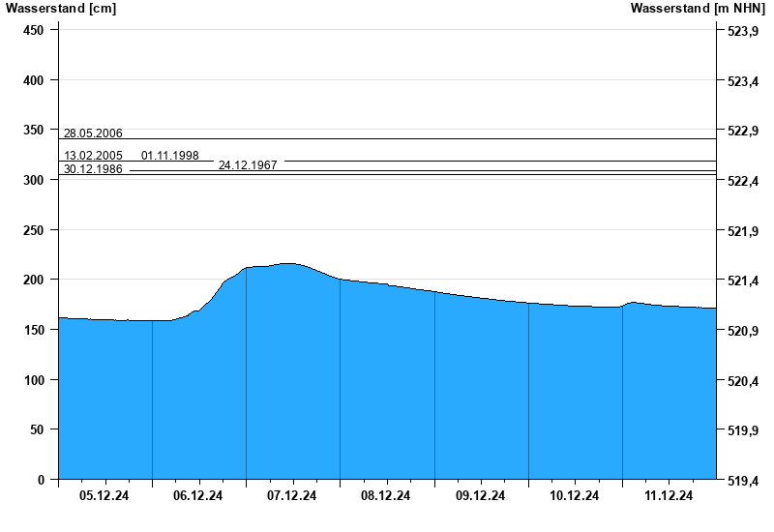
Task: Click the 523,9 value on right axis
Action: (742, 32)
